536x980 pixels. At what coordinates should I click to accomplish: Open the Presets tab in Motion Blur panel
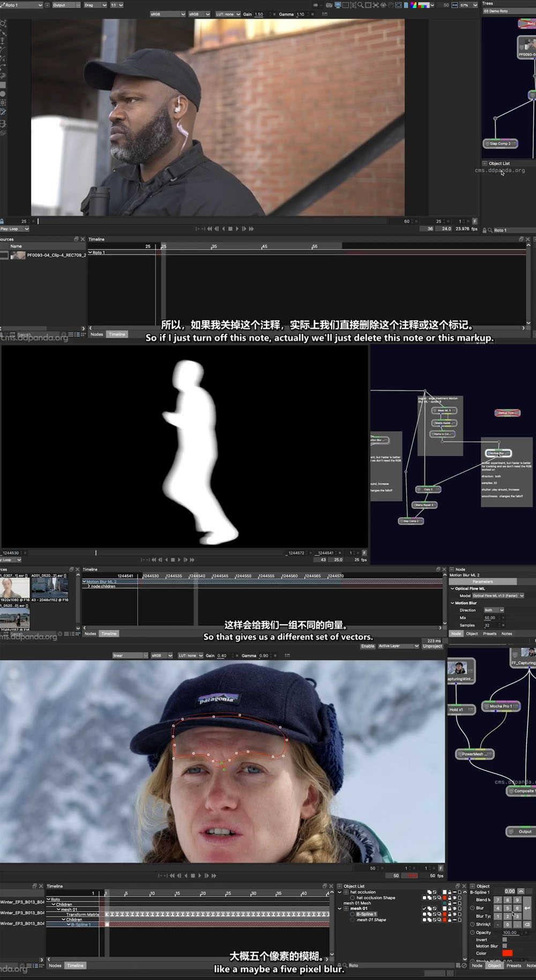490,633
